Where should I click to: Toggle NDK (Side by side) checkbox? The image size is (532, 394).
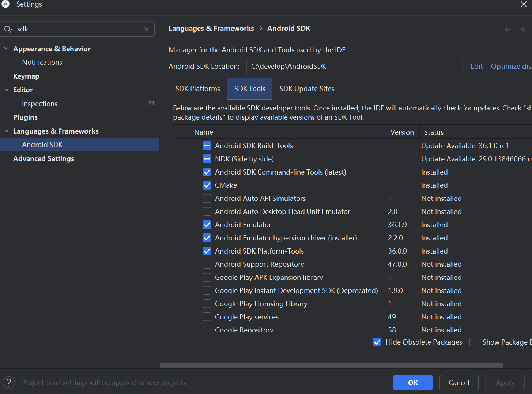[x=207, y=159]
